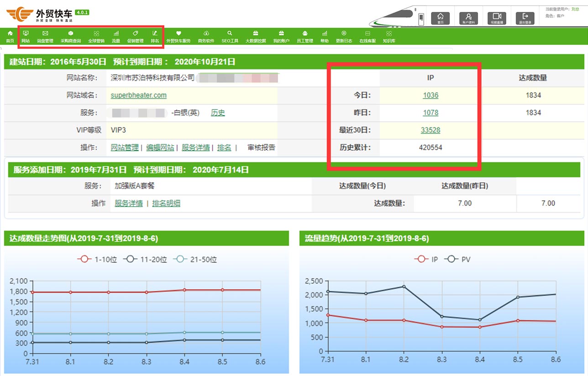This screenshot has width=588, height=376.
Task: Open the 账户资料 account profile button
Action: tap(468, 18)
